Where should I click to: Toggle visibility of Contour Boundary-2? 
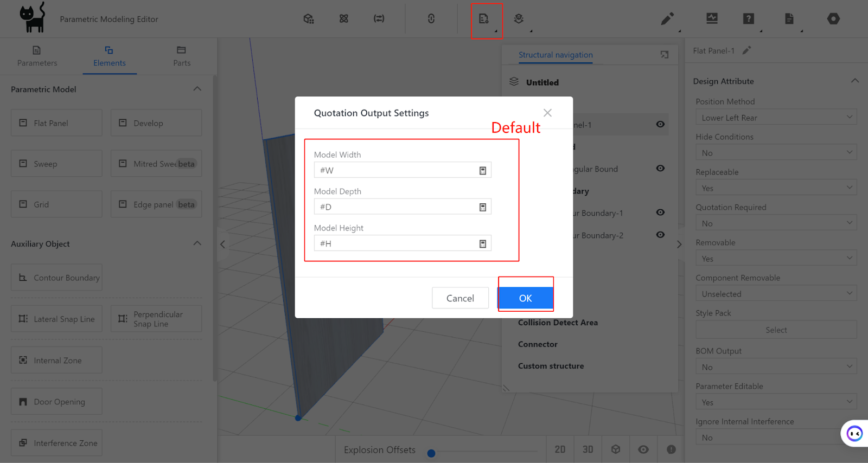[x=660, y=235]
